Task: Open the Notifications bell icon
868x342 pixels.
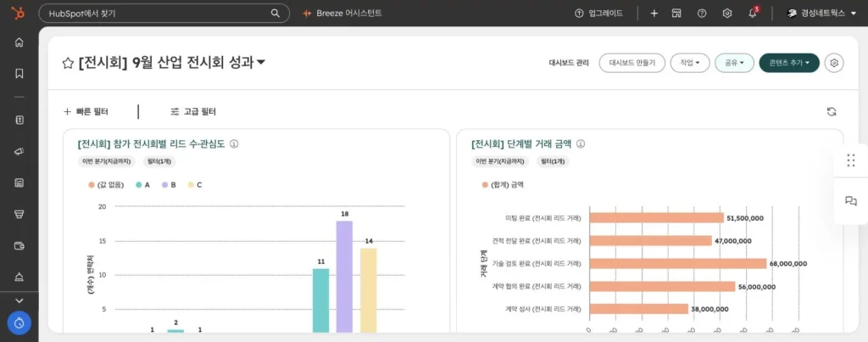Action: pyautogui.click(x=753, y=13)
